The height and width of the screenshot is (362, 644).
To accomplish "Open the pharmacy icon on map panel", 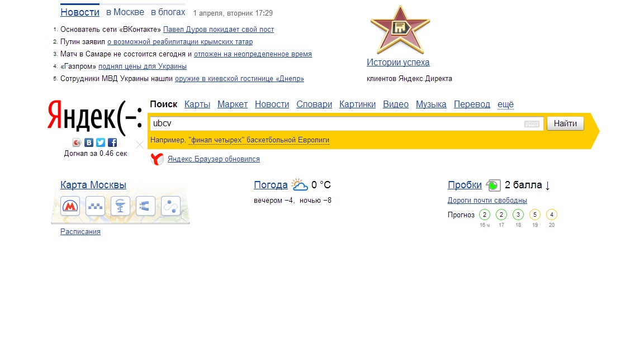I will pyautogui.click(x=120, y=206).
